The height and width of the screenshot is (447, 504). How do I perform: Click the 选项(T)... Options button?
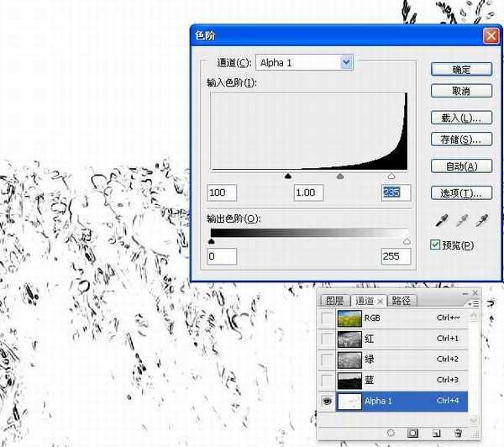coord(461,193)
